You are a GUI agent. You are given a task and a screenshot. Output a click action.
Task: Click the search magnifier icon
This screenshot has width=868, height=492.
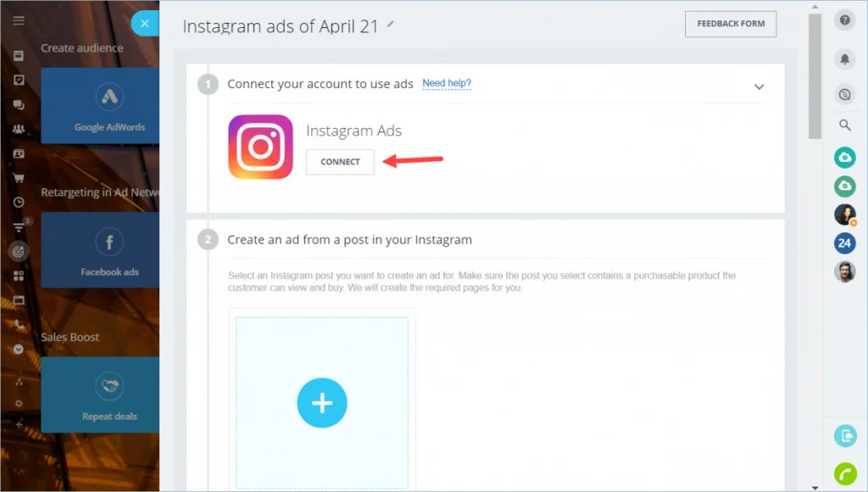click(845, 126)
